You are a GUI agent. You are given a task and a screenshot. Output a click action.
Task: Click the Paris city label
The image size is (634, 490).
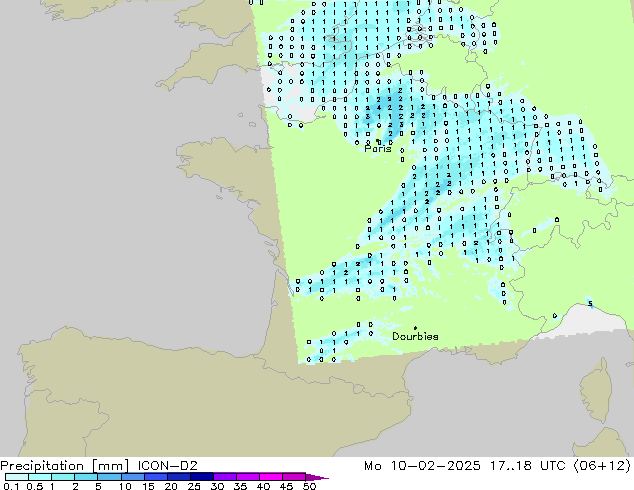click(378, 149)
